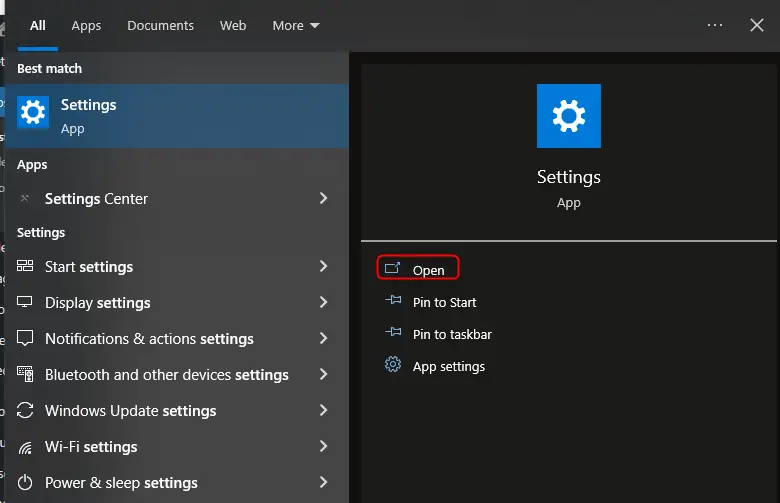
Task: Expand the Windows Update settings arrow
Action: pos(323,411)
